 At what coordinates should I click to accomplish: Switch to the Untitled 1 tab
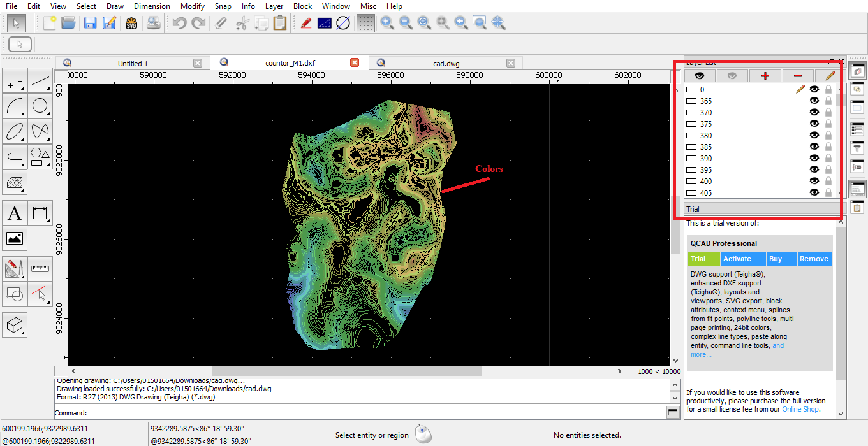pyautogui.click(x=133, y=63)
